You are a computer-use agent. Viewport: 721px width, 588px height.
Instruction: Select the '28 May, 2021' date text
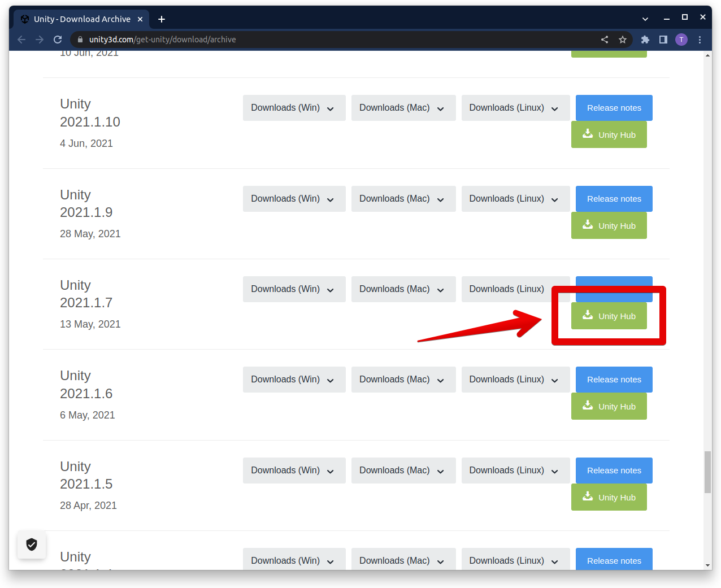tap(90, 234)
